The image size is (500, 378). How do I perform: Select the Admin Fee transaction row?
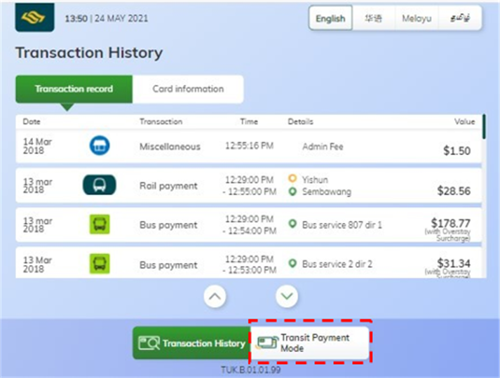coord(249,146)
